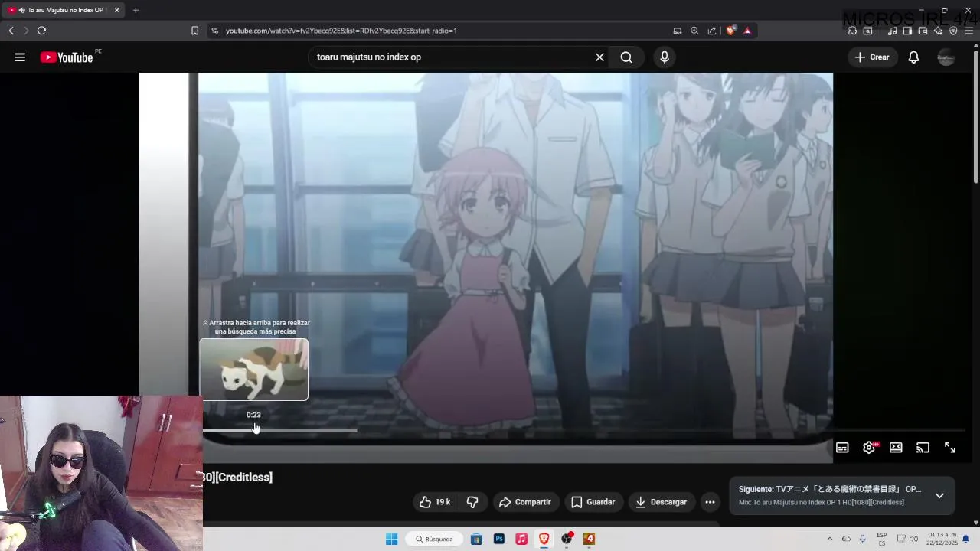Click the Descargar button
This screenshot has width=980, height=551.
661,502
